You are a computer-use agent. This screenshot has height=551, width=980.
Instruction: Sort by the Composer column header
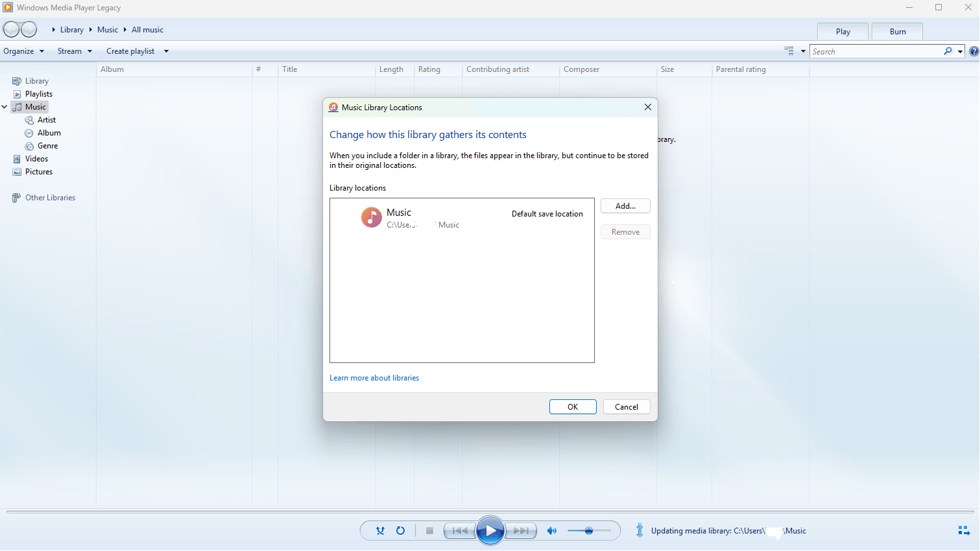[x=608, y=69]
